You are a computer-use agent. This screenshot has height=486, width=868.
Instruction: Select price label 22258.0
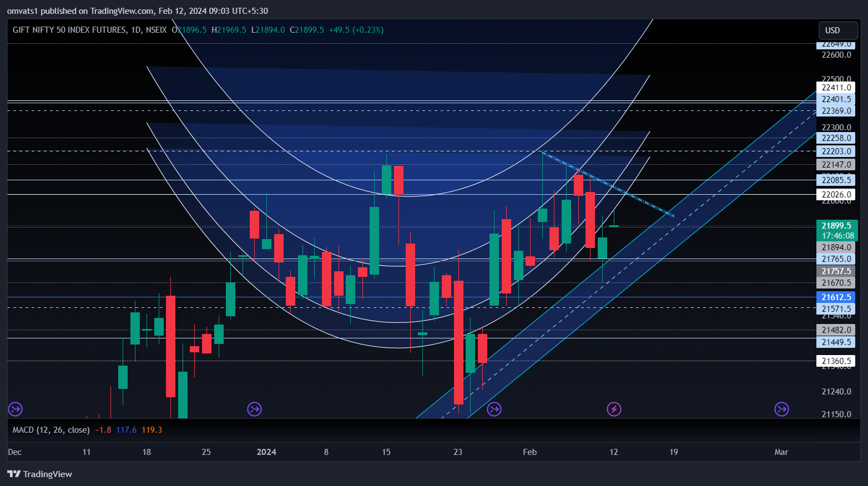click(x=836, y=138)
